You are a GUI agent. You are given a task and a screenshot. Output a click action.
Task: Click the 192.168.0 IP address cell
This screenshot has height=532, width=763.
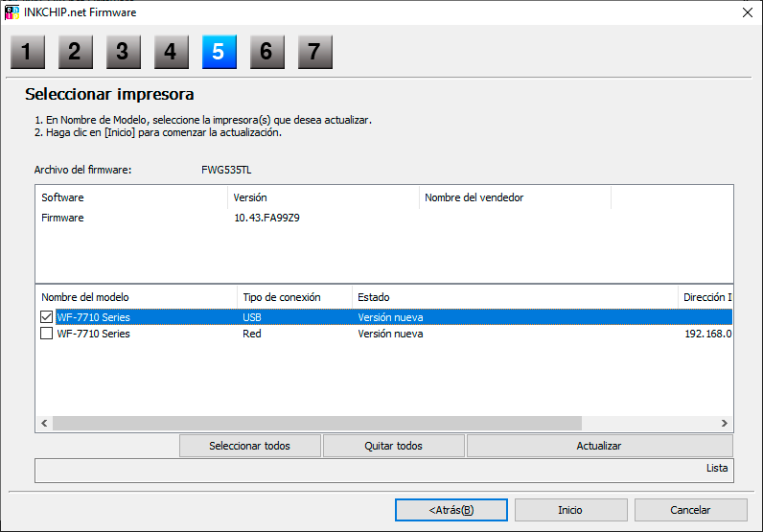click(708, 334)
